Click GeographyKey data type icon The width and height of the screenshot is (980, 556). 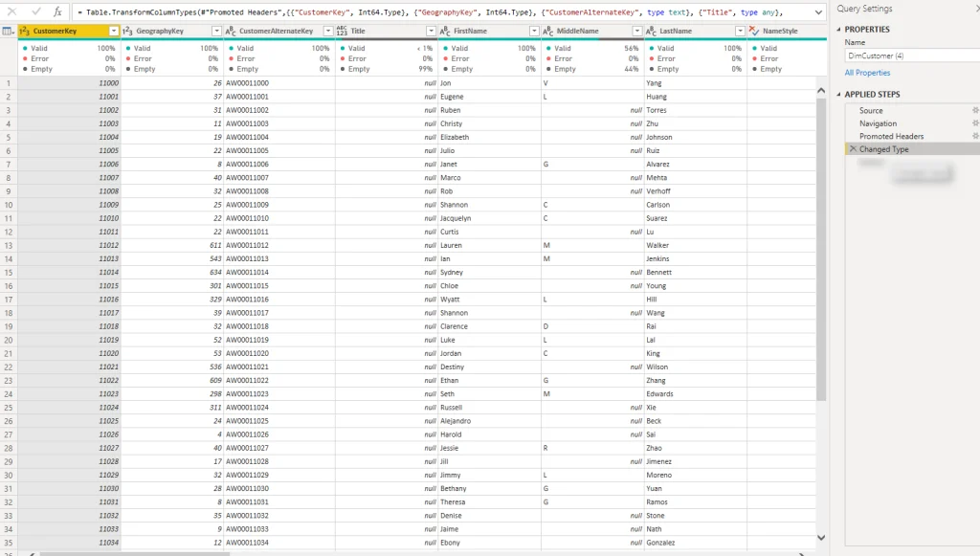tap(127, 31)
